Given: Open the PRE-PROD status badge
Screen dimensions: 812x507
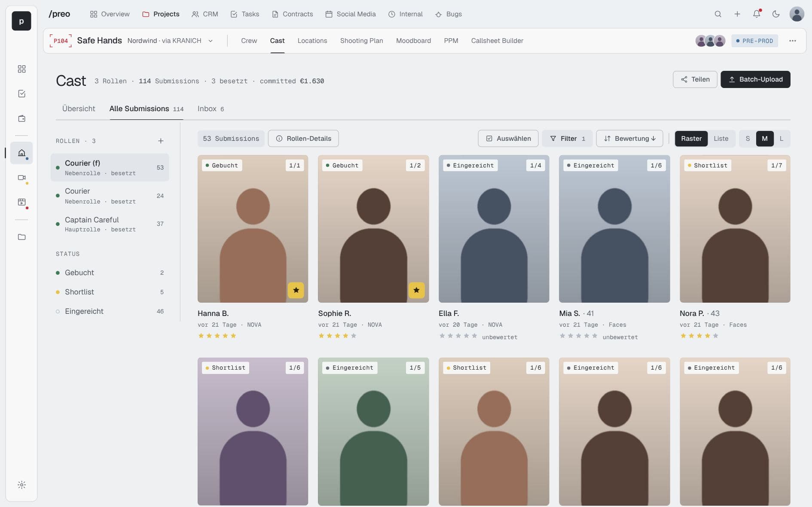Looking at the screenshot, I should [754, 41].
